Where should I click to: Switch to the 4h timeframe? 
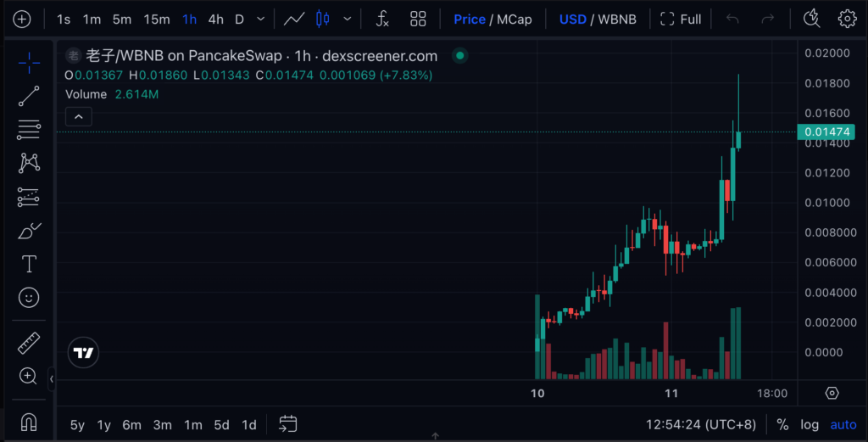click(216, 19)
